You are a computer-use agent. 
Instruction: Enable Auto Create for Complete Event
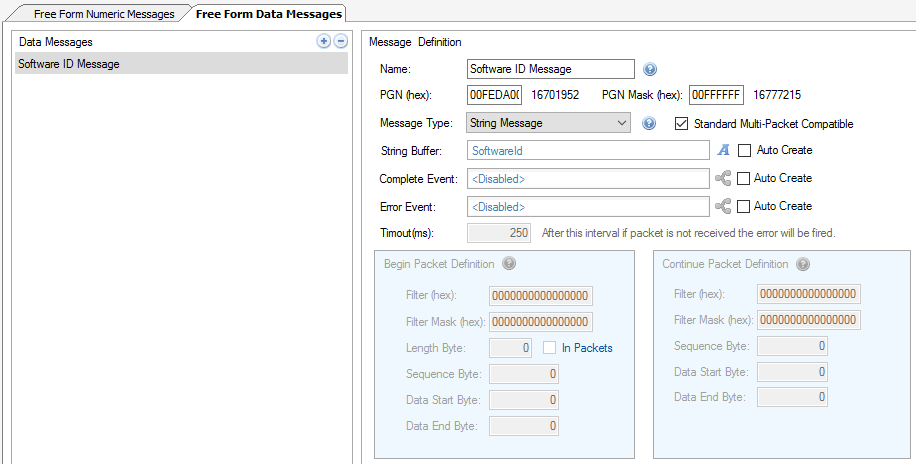point(744,179)
